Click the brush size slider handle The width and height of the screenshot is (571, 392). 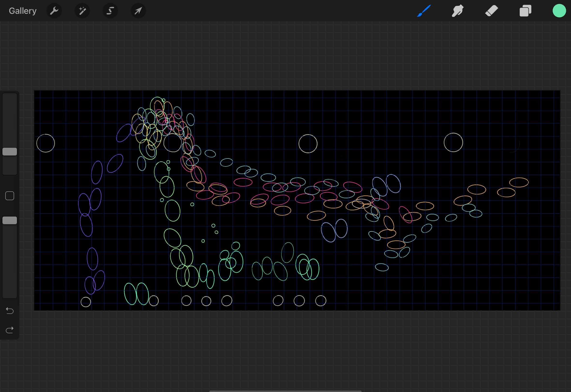pyautogui.click(x=10, y=152)
